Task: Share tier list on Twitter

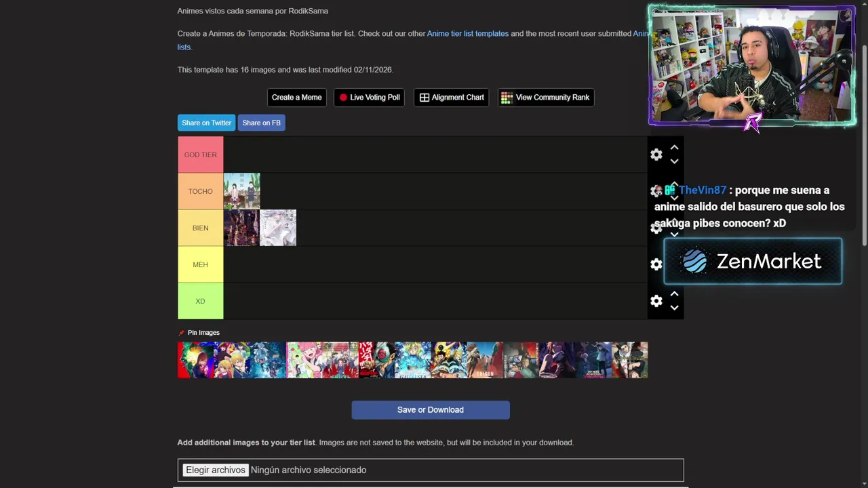Action: [206, 123]
